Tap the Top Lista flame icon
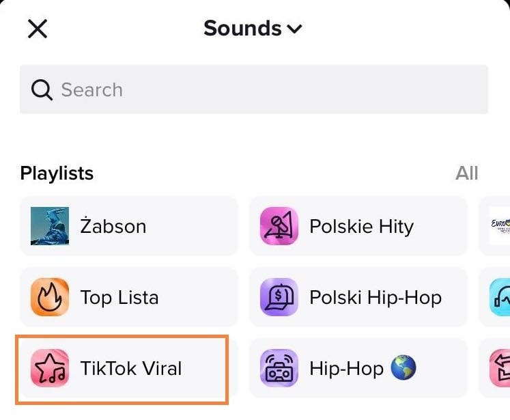Viewport: 510px width, 420px height. point(50,297)
